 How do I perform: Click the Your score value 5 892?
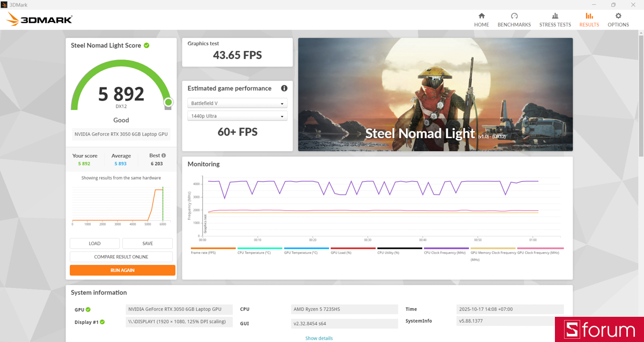85,163
